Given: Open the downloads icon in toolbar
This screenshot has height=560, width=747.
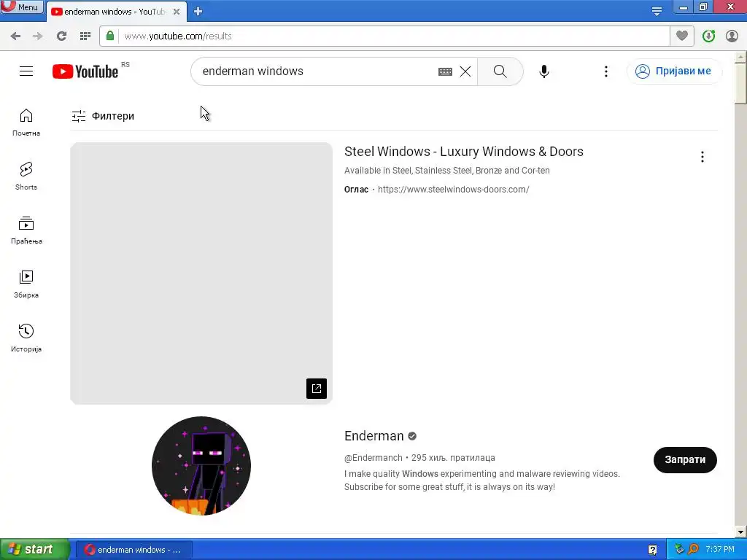Looking at the screenshot, I should [x=708, y=36].
